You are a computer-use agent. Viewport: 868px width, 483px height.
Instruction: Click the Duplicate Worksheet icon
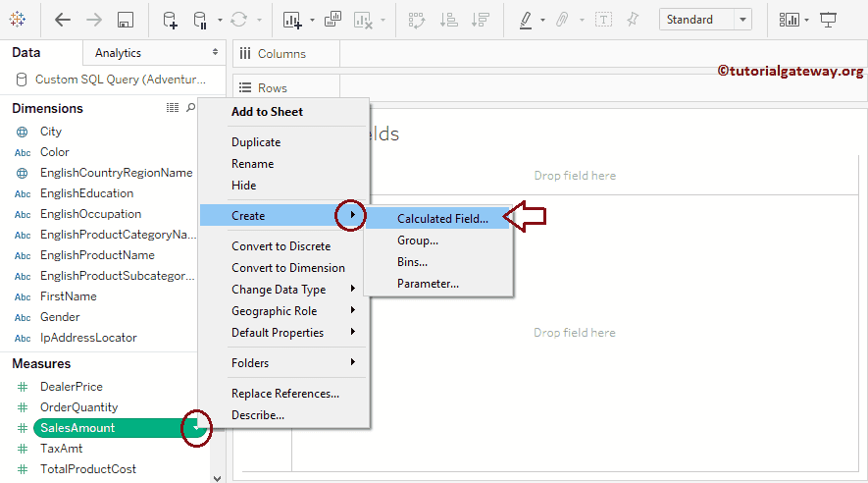[x=333, y=20]
